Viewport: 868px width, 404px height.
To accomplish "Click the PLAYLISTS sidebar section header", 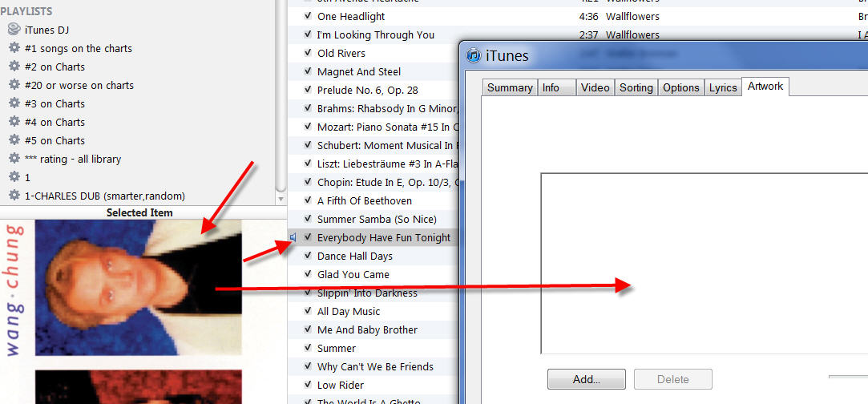I will coord(26,11).
